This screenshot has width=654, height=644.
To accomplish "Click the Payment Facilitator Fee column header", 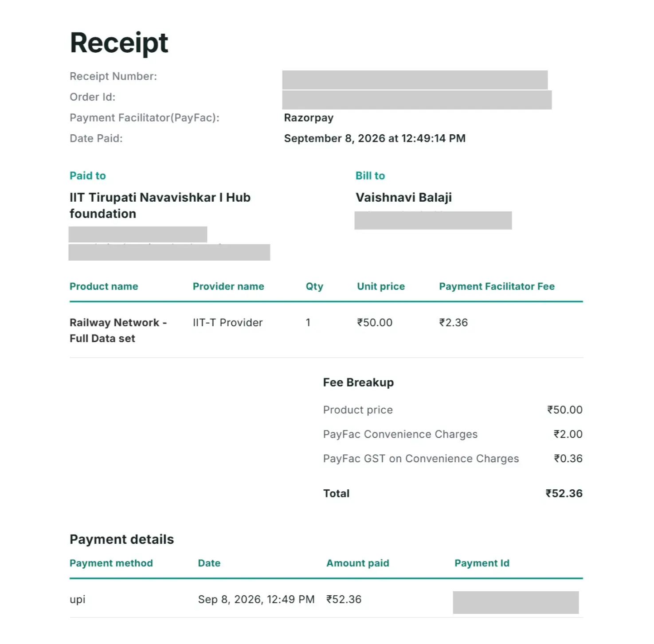I will point(497,286).
